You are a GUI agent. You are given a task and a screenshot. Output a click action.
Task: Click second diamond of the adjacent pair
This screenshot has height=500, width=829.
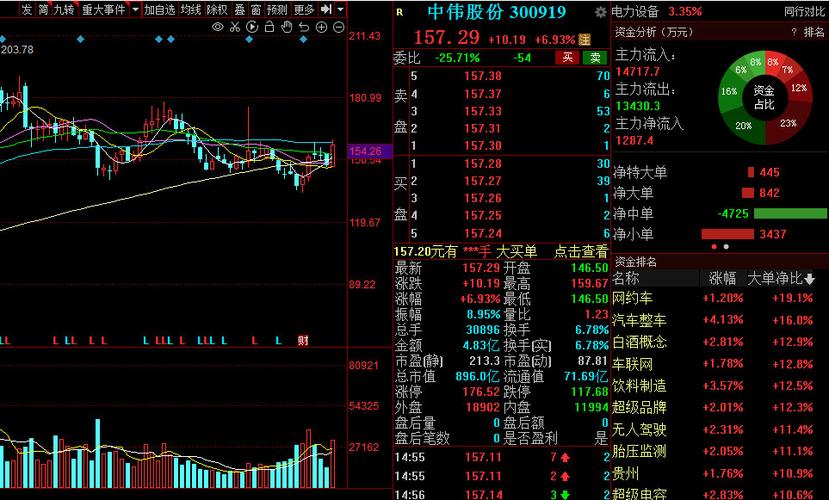171,39
